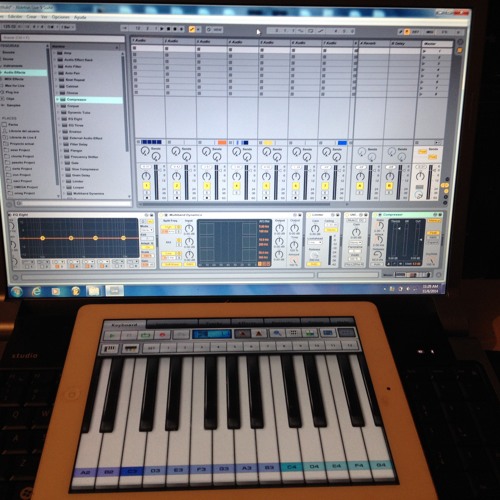Open the Limiter Lookahead dropdown
The height and width of the screenshot is (500, 500).
(x=314, y=243)
